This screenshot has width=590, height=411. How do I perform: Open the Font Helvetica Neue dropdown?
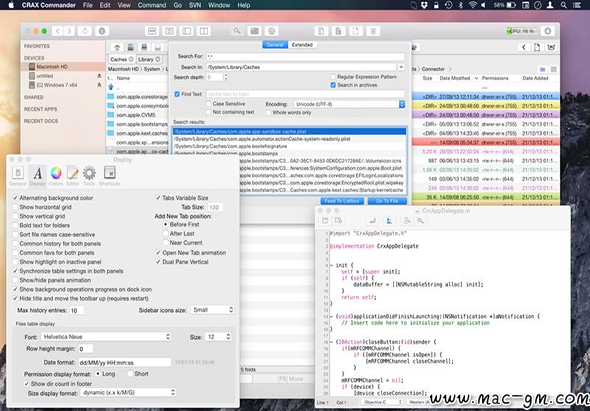[x=106, y=337]
